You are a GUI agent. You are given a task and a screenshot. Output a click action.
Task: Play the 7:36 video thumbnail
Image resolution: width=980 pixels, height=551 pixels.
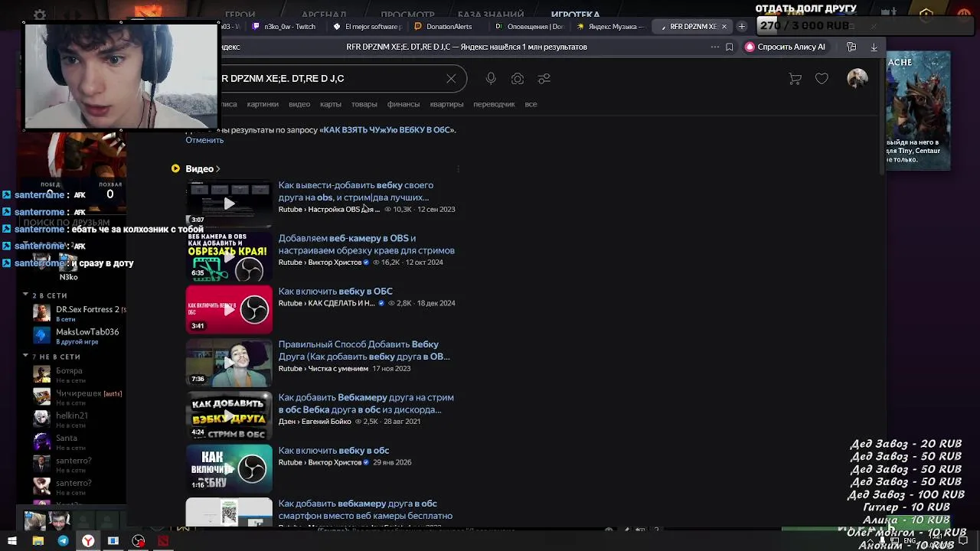tap(229, 362)
